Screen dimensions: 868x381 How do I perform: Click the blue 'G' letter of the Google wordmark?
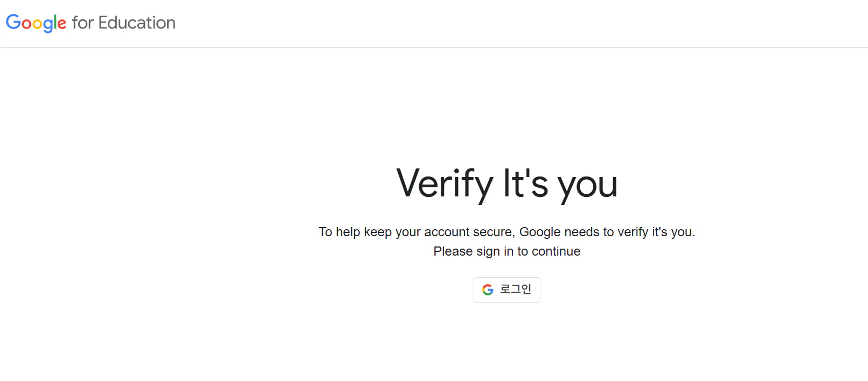[x=12, y=23]
